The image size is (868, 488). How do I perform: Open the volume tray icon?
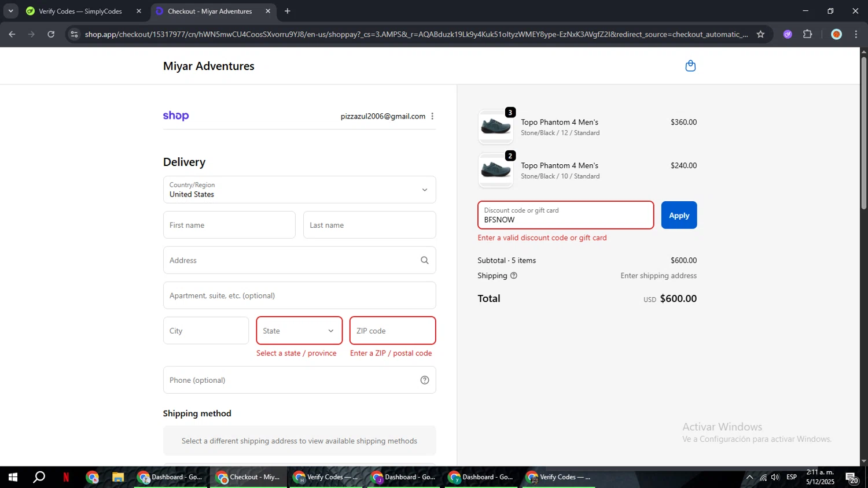tap(776, 477)
